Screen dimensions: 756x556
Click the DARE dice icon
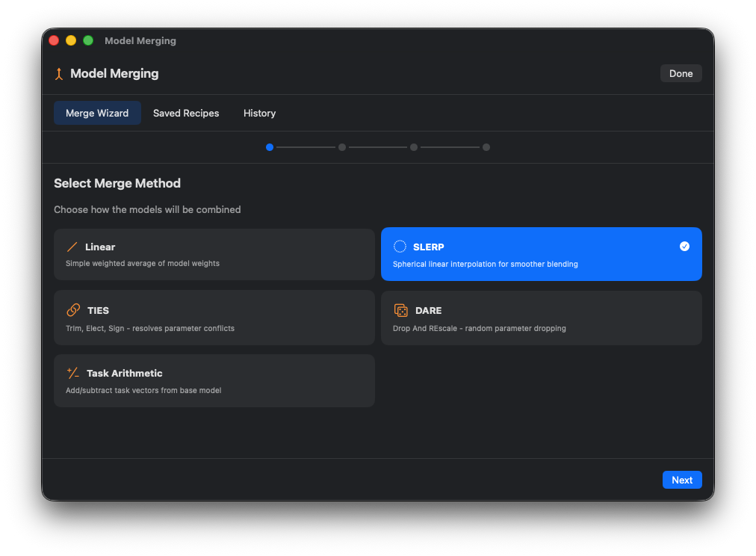tap(400, 310)
